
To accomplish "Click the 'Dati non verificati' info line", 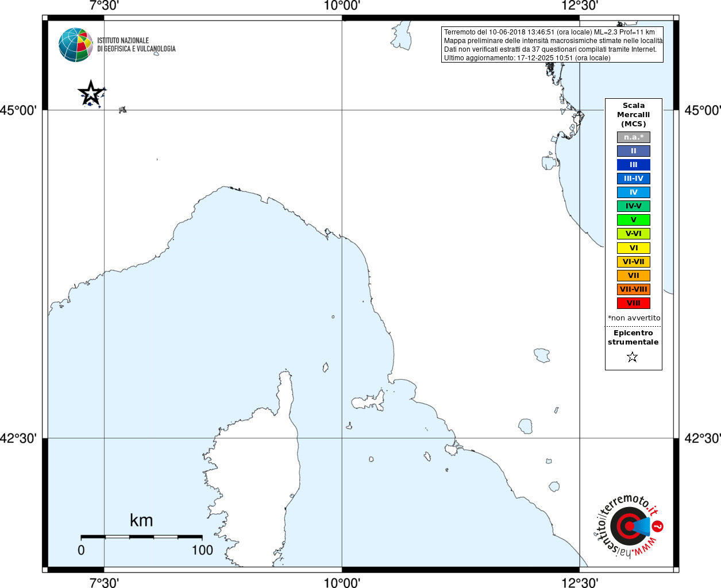I will (x=550, y=49).
